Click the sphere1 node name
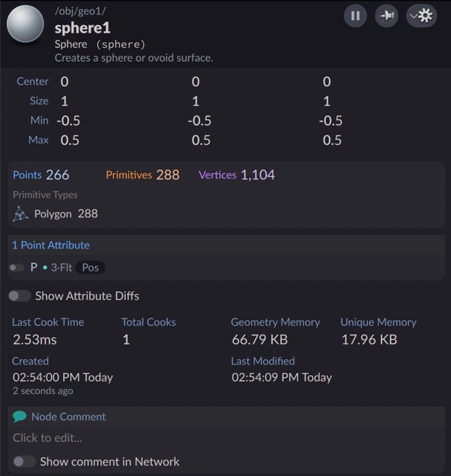451x476 pixels. click(x=82, y=28)
